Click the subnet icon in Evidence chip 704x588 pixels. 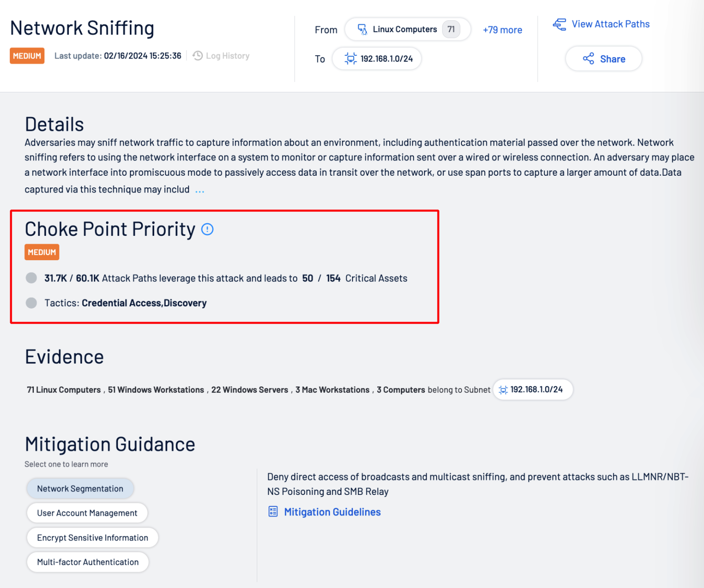503,390
